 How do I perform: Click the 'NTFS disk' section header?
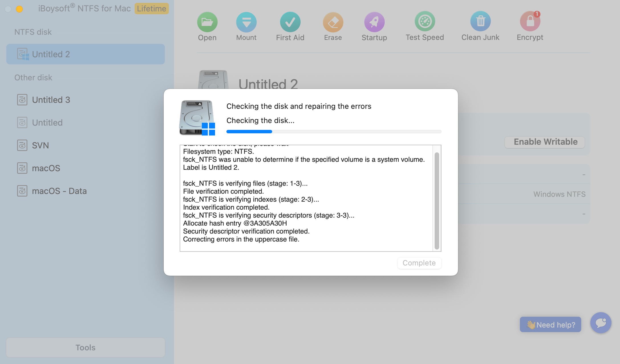(x=33, y=32)
